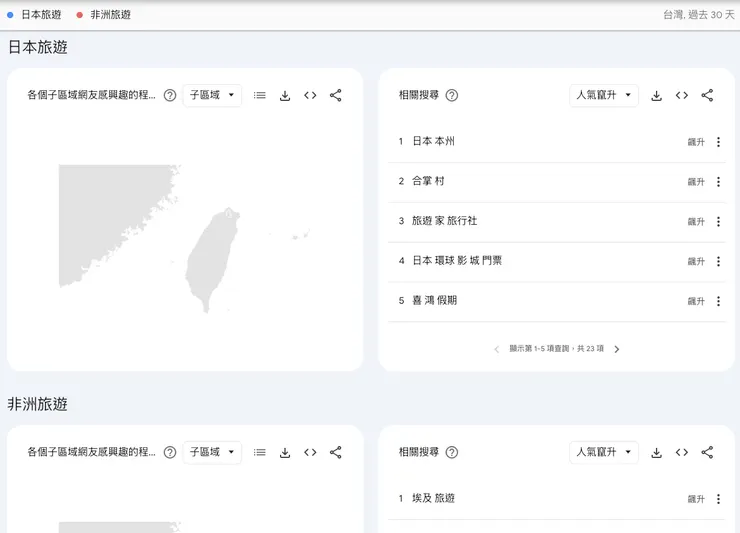This screenshot has width=740, height=533.
Task: Click the 日本旅遊 section heading
Action: coord(38,47)
